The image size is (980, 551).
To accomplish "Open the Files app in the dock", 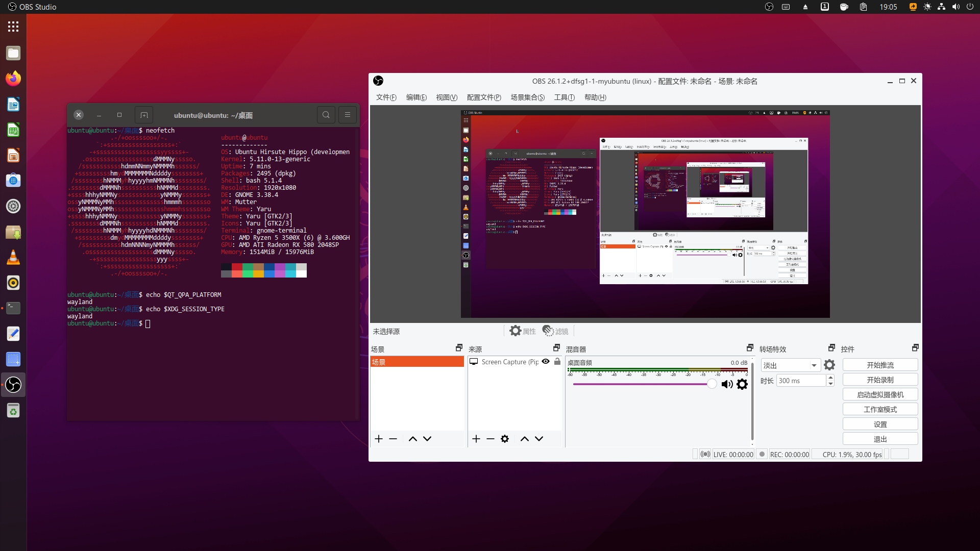I will tap(13, 53).
